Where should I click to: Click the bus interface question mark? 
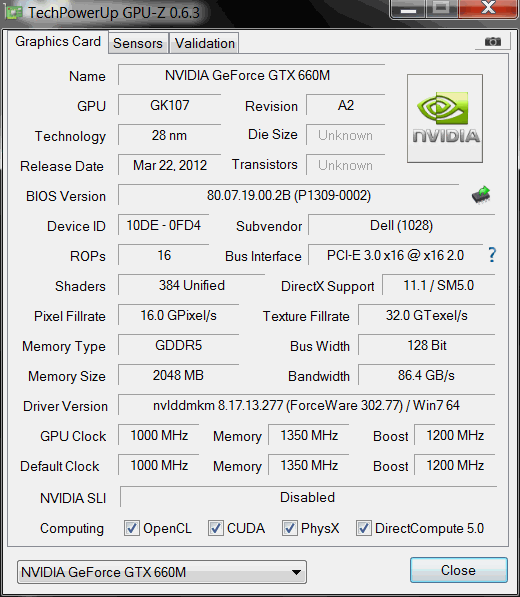492,255
